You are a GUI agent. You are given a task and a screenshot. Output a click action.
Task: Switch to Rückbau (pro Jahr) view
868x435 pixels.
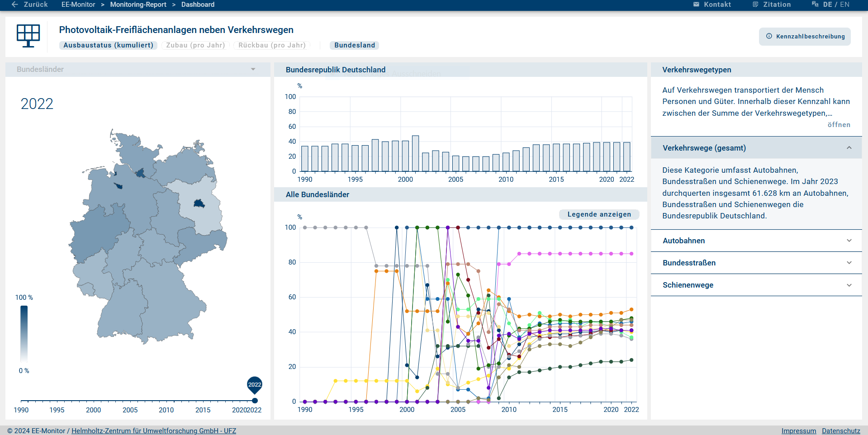point(272,45)
